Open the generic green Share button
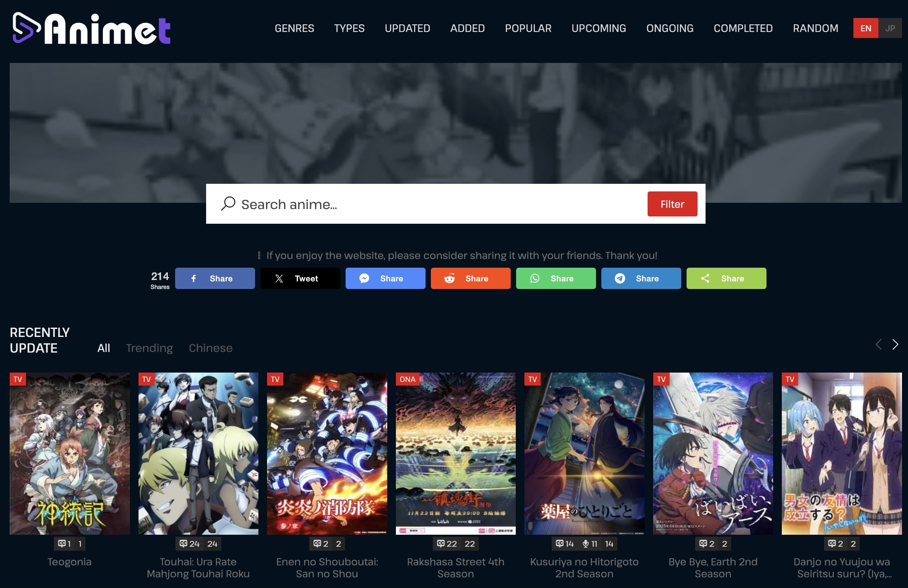 727,278
